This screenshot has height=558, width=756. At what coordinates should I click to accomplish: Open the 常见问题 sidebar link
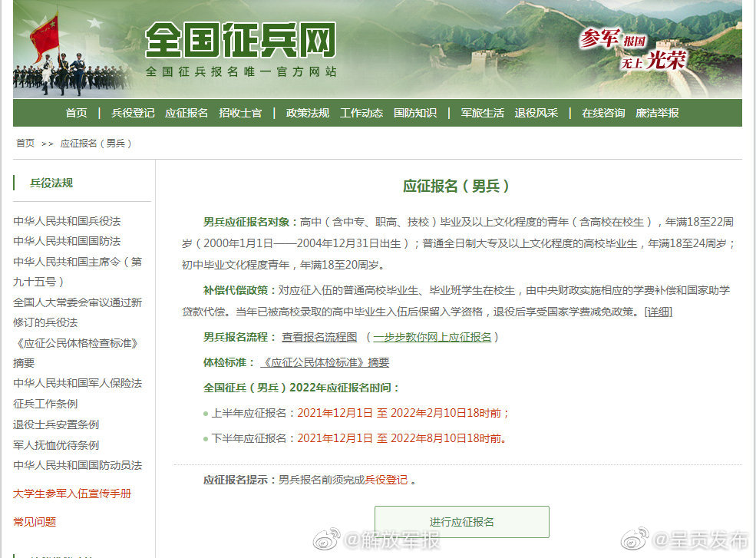[x=35, y=522]
